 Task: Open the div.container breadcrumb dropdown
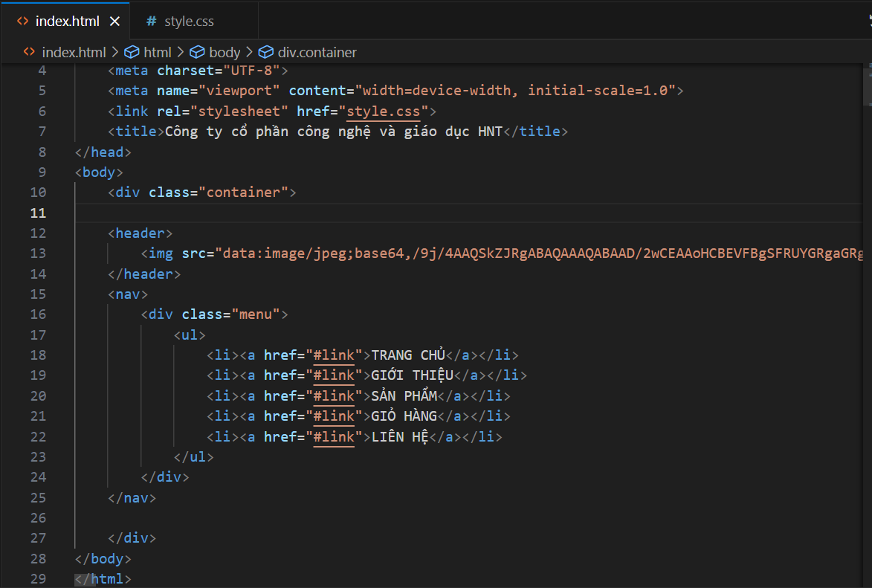317,52
